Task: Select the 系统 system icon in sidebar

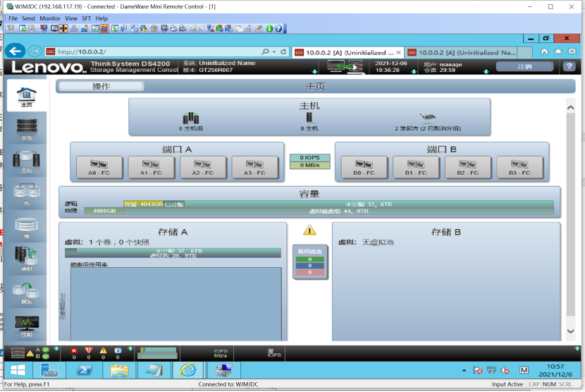Action: (26, 128)
